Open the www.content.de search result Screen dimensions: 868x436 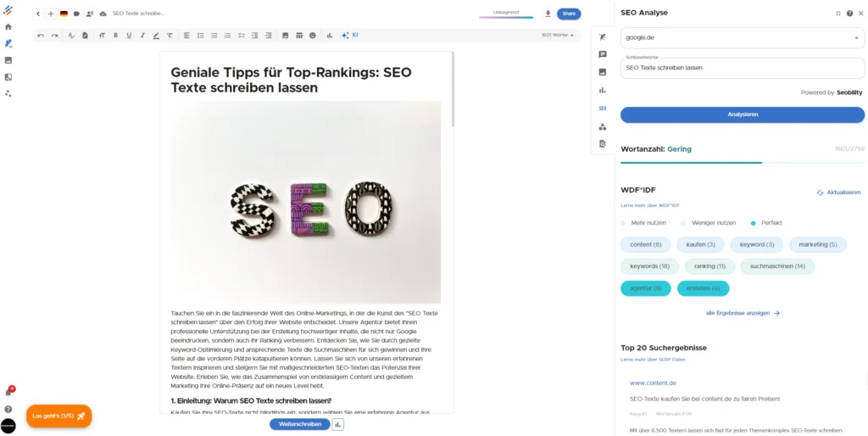(653, 383)
